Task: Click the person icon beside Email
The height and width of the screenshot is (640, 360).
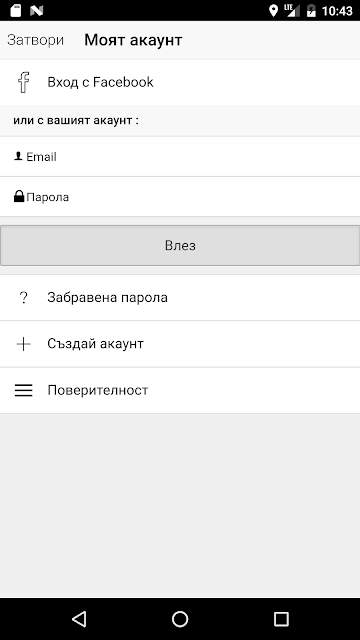Action: click(18, 156)
